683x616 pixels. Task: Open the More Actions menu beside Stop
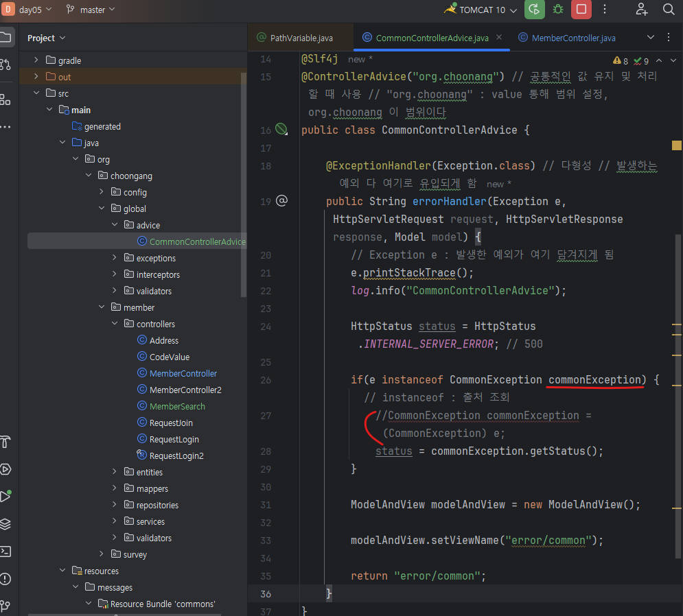605,10
